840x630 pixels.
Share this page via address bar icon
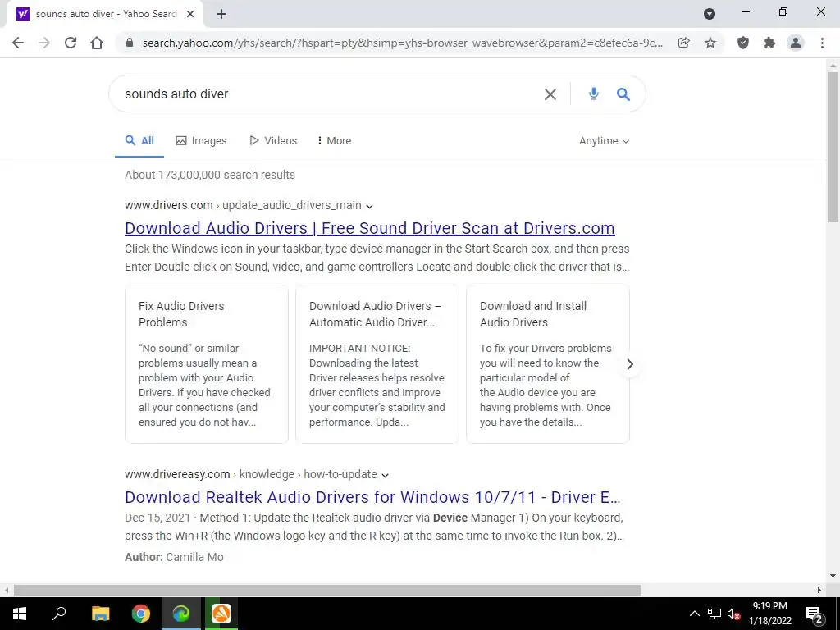(683, 43)
